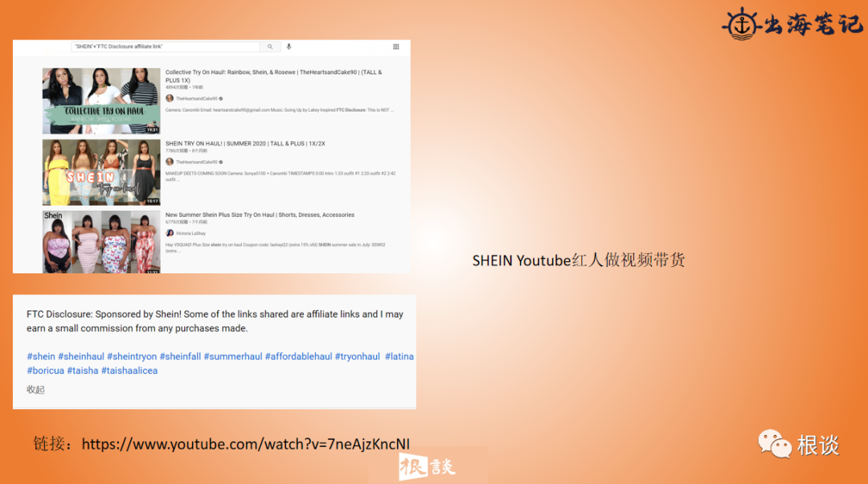
Task: Click Victoria LaShay channel avatar
Action: point(169,233)
